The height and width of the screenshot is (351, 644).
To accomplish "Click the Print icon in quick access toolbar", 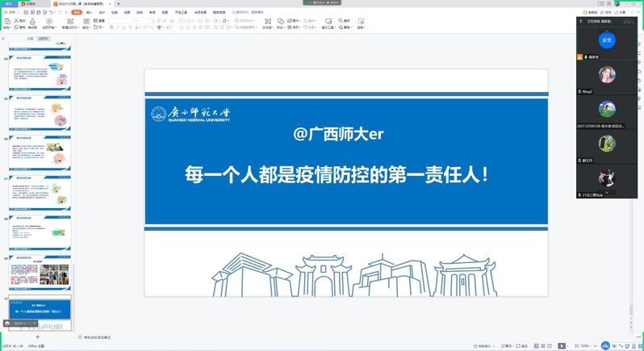I will click(39, 13).
